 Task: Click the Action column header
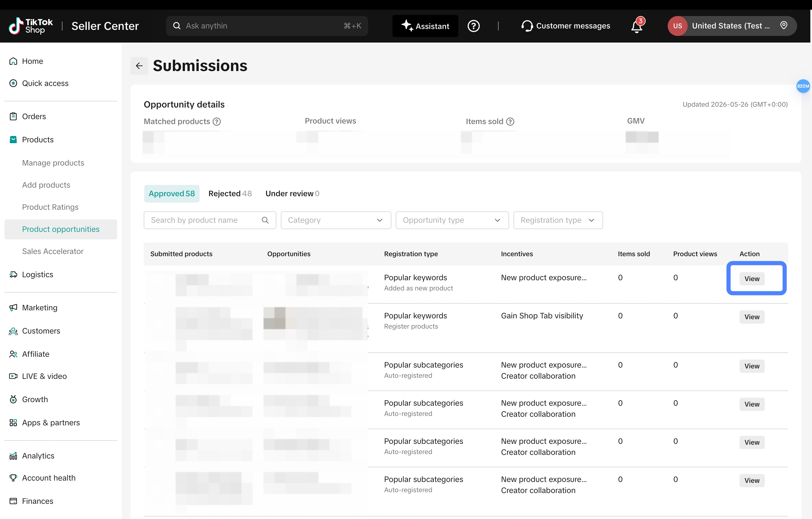coord(749,254)
